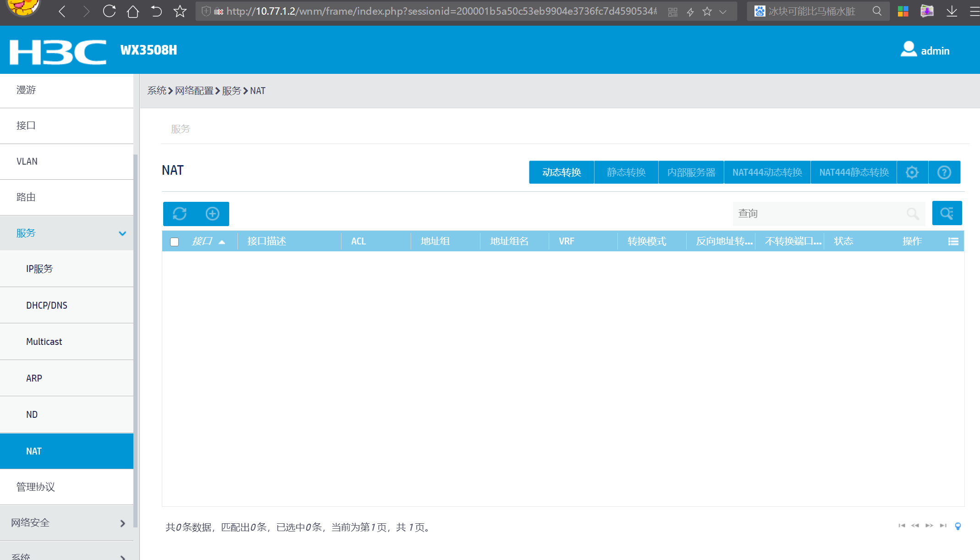980x560 pixels.
Task: Click browser undo/restore tab icon
Action: tap(156, 11)
